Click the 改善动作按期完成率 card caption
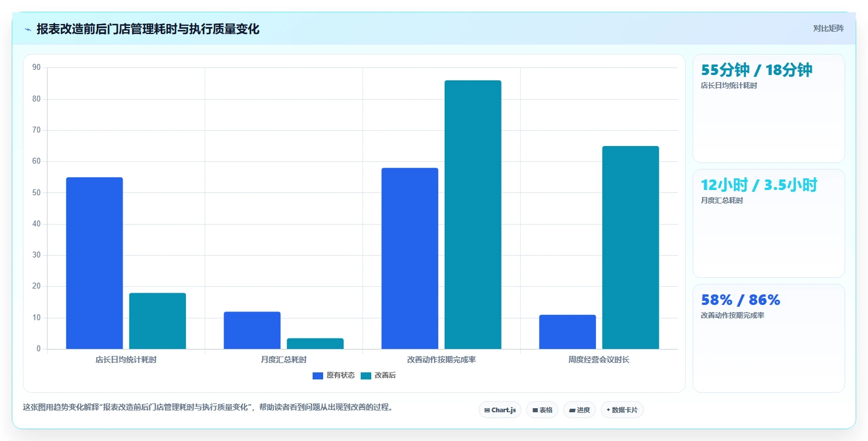Screen dimensions: 868x441 click(x=733, y=316)
